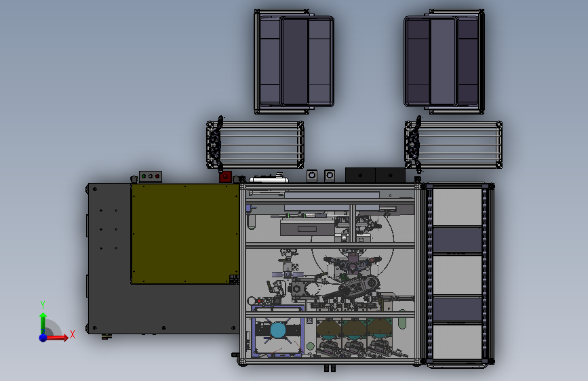Select the red emergency stop button on the model
Image resolution: width=588 pixels, height=381 pixels.
click(225, 177)
